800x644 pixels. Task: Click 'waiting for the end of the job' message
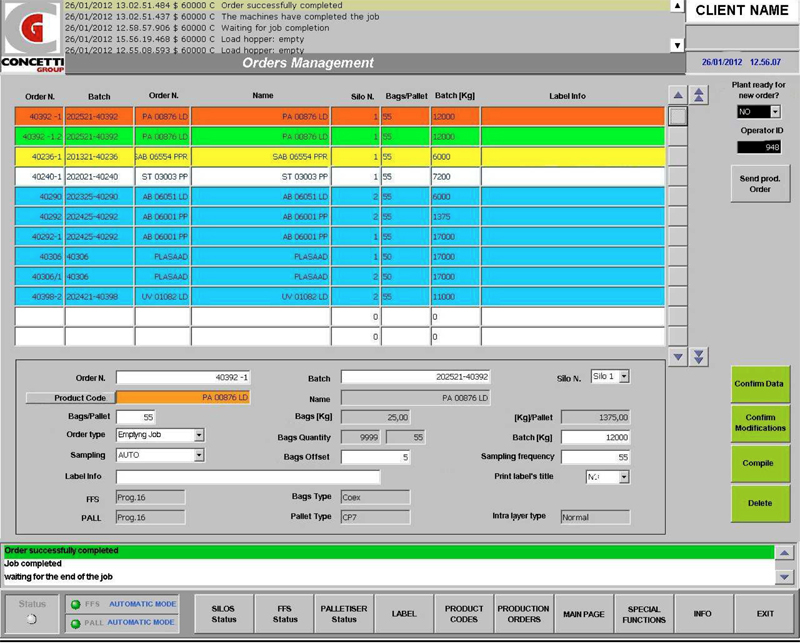click(x=389, y=577)
